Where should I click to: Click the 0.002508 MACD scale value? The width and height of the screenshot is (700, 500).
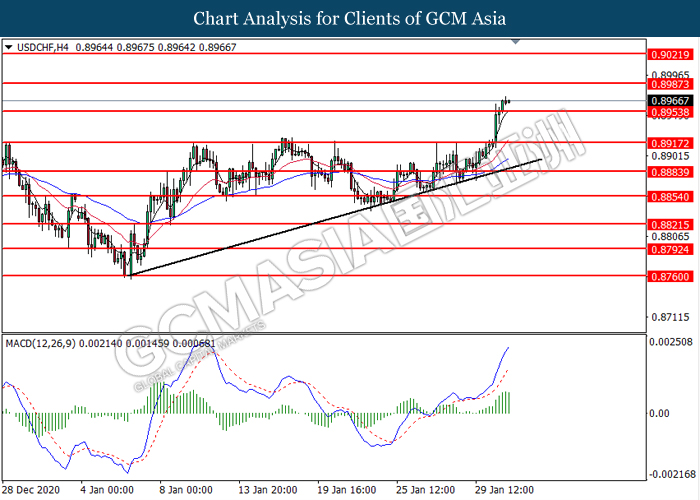pos(671,343)
